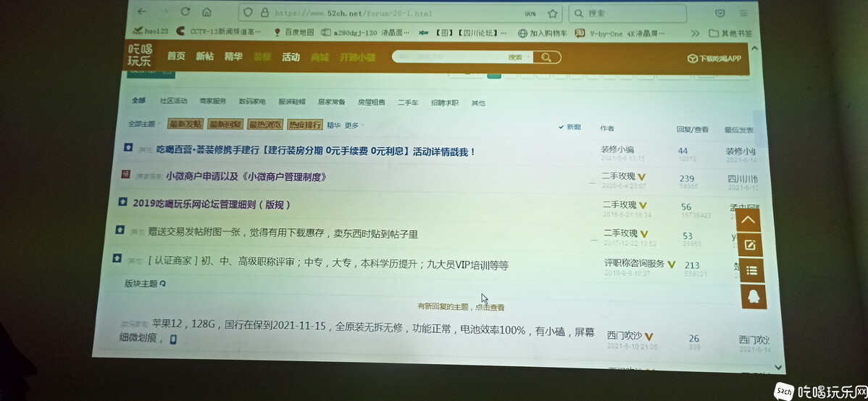Viewport: 868px width, 401px height.
Task: Click the floating QQ penguin button
Action: [754, 297]
